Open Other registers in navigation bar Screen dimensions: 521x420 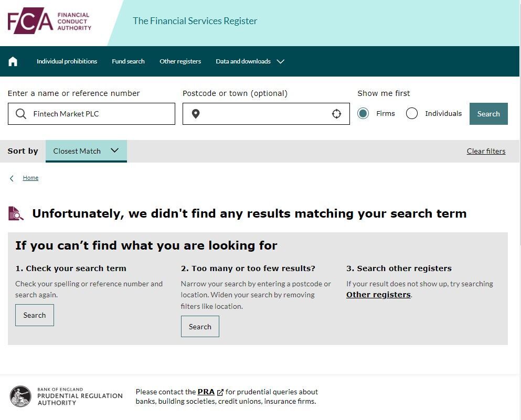pos(180,61)
